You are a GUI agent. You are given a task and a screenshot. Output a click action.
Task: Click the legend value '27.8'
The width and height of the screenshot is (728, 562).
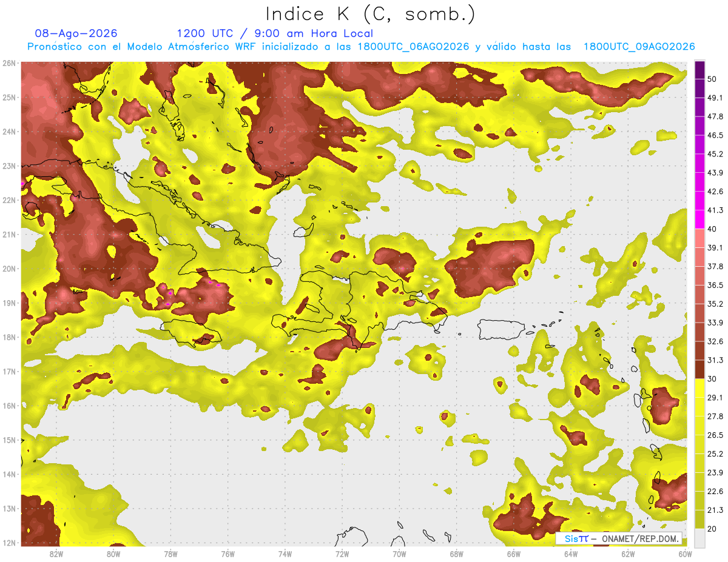715,416
